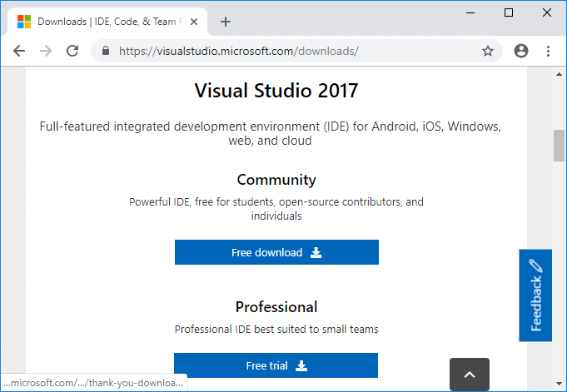The height and width of the screenshot is (392, 567).
Task: Click the browser forward arrow
Action: coord(46,51)
